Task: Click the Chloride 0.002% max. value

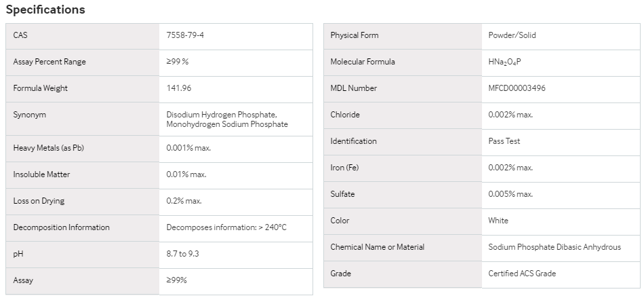Action: [x=510, y=115]
